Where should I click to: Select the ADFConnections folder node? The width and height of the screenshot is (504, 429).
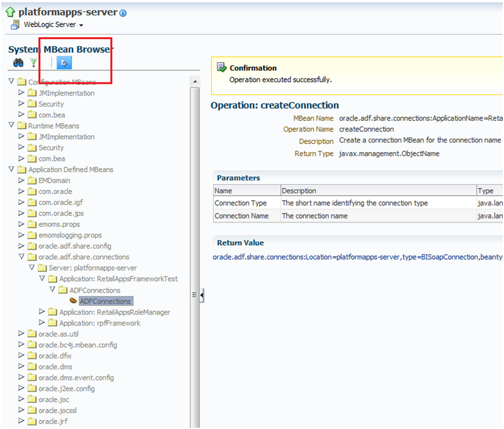coord(95,290)
